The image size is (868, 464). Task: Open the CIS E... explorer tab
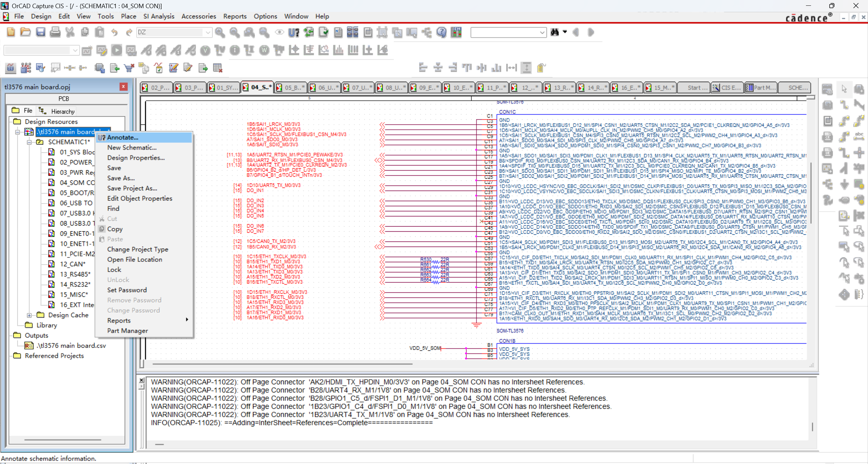pyautogui.click(x=727, y=88)
